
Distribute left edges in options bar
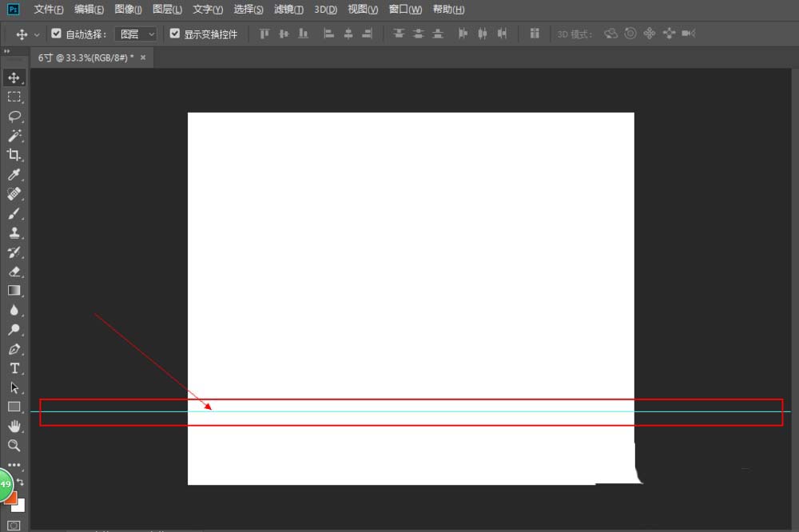point(463,34)
